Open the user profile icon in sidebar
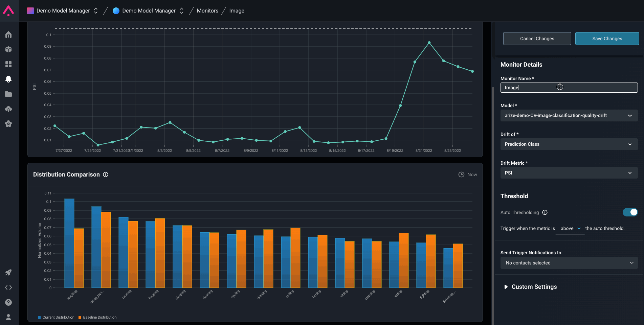The height and width of the screenshot is (325, 644). (x=8, y=317)
